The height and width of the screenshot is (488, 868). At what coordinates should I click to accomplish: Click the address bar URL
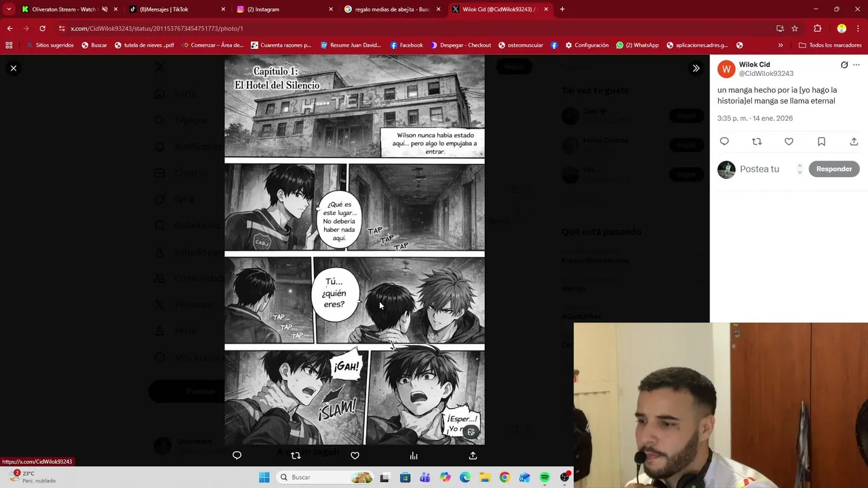(x=157, y=28)
